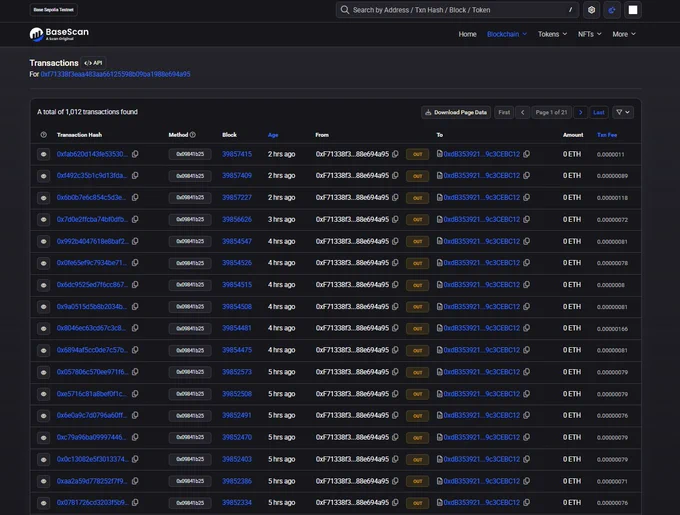The width and height of the screenshot is (680, 515).
Task: Open block 39857415 link
Action: 237,154
